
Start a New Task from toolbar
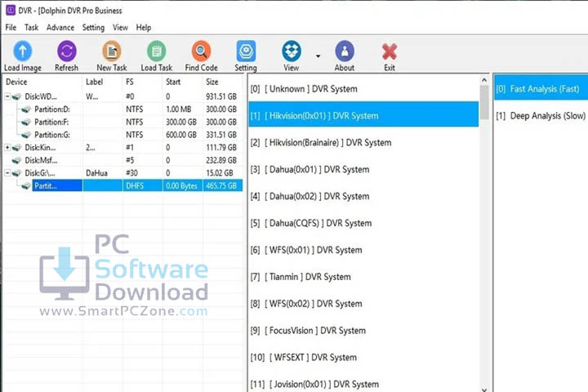click(x=112, y=51)
